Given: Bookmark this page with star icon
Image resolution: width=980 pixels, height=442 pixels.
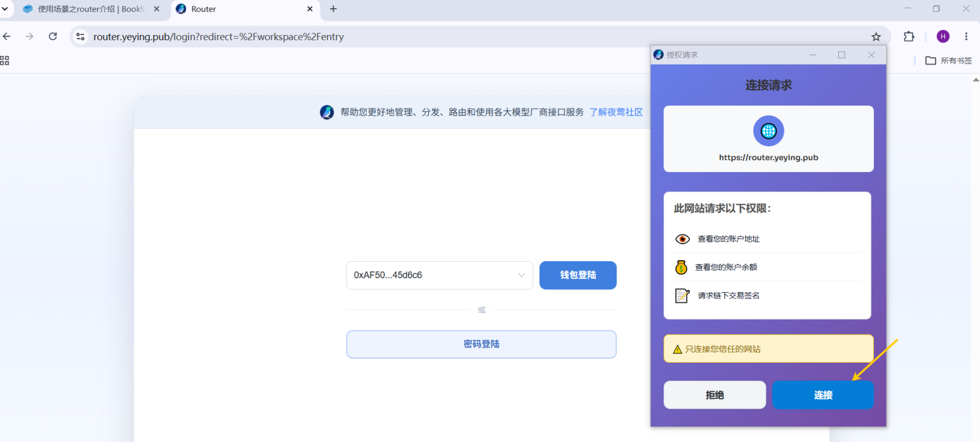Looking at the screenshot, I should pyautogui.click(x=876, y=37).
